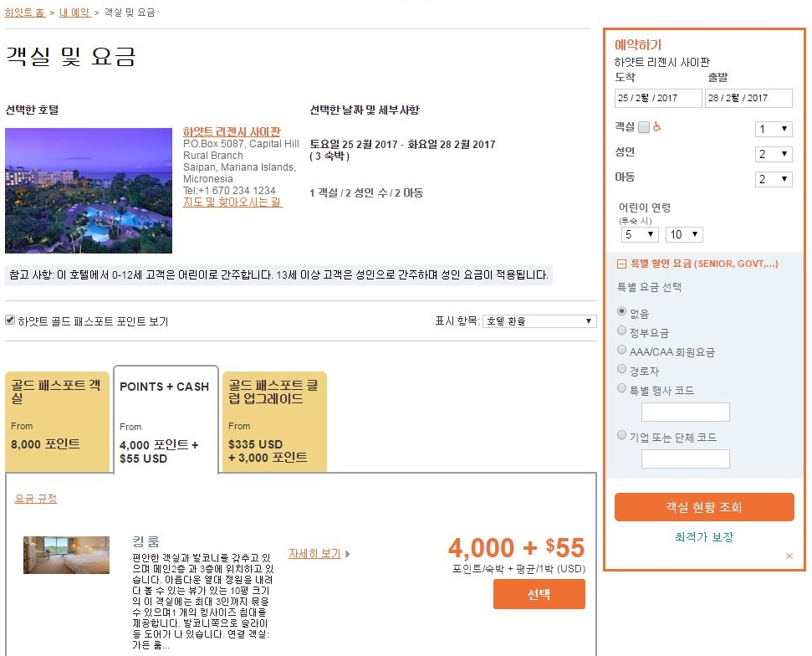The width and height of the screenshot is (812, 656).
Task: Uncheck 하얏트 골드 패스포트 포인트 보기 checkbox
Action: [x=10, y=320]
